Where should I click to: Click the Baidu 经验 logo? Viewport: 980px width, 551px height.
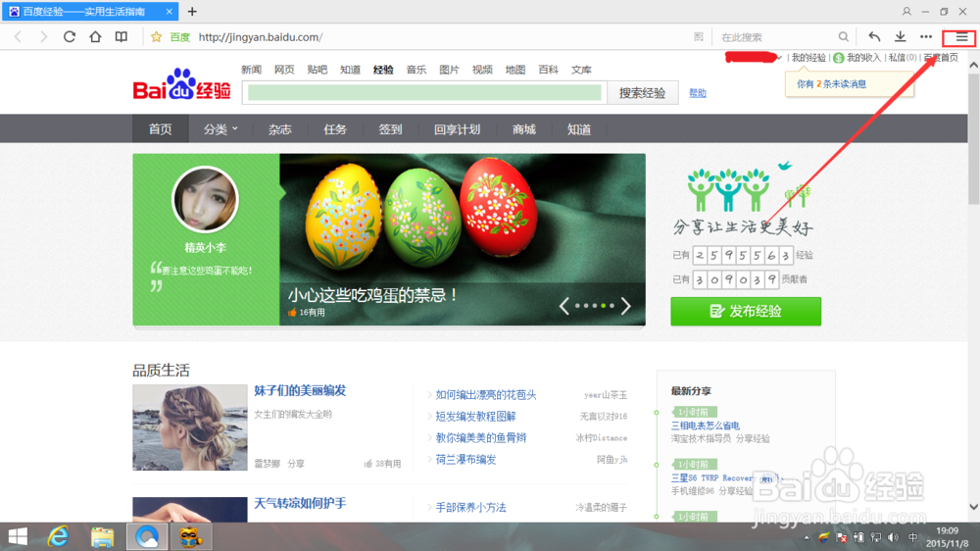182,84
